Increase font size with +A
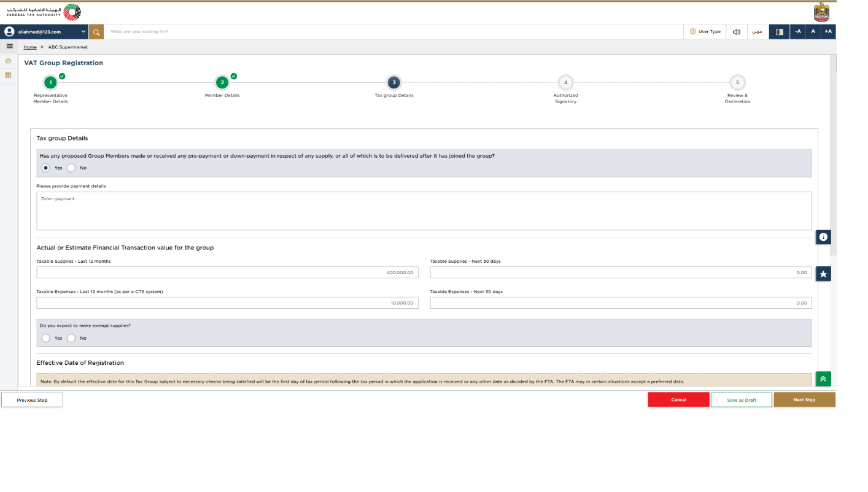 [828, 32]
